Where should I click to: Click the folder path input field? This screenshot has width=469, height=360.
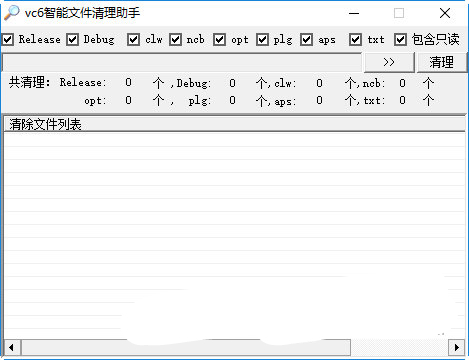tap(182, 62)
